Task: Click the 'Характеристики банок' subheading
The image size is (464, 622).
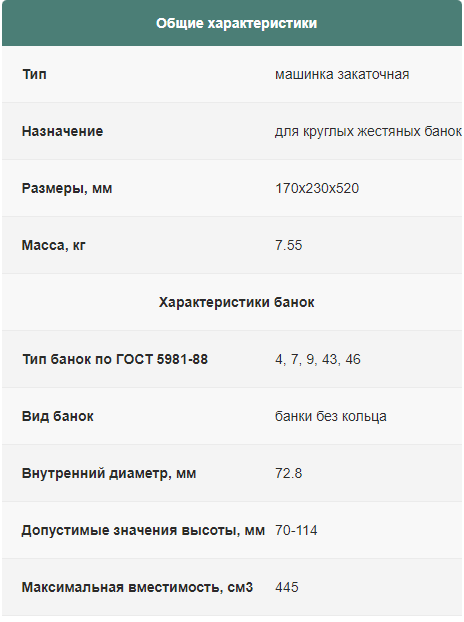Action: [x=236, y=302]
